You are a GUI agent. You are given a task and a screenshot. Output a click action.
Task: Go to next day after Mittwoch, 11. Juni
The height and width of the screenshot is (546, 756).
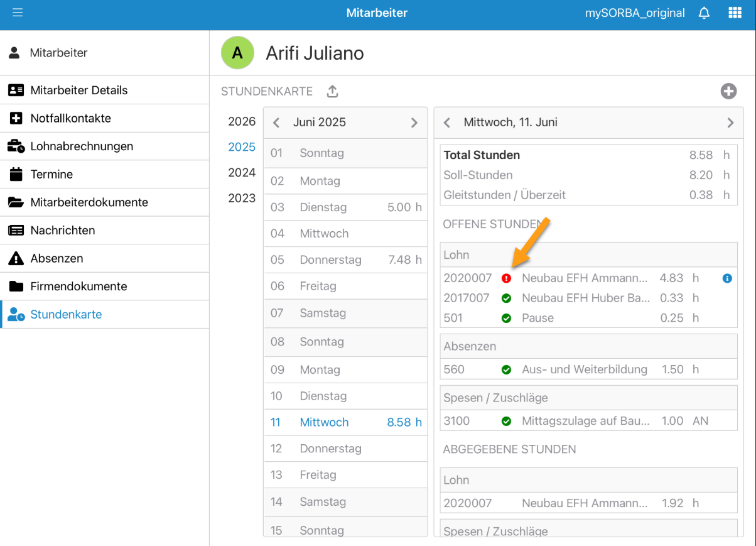point(730,123)
